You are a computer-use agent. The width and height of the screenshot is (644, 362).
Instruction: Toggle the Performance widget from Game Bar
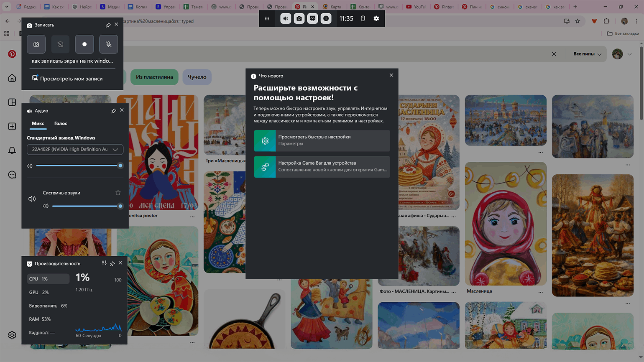pyautogui.click(x=312, y=18)
